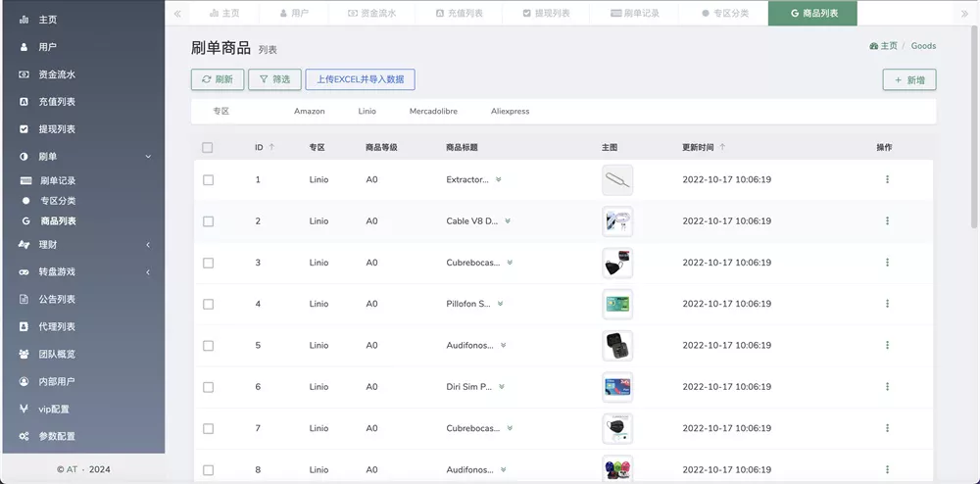Filter the list by Amazon zone
The width and height of the screenshot is (980, 484).
[x=309, y=111]
